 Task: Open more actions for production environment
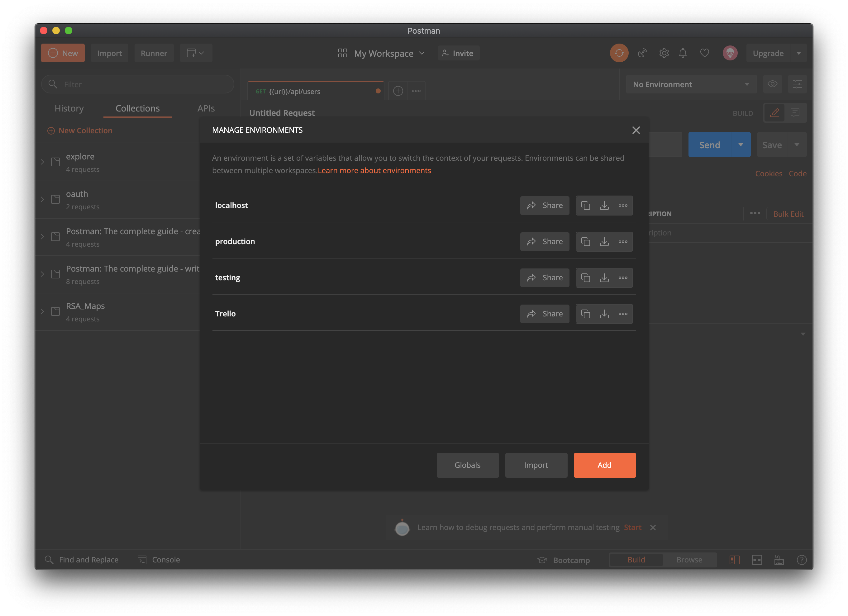623,241
